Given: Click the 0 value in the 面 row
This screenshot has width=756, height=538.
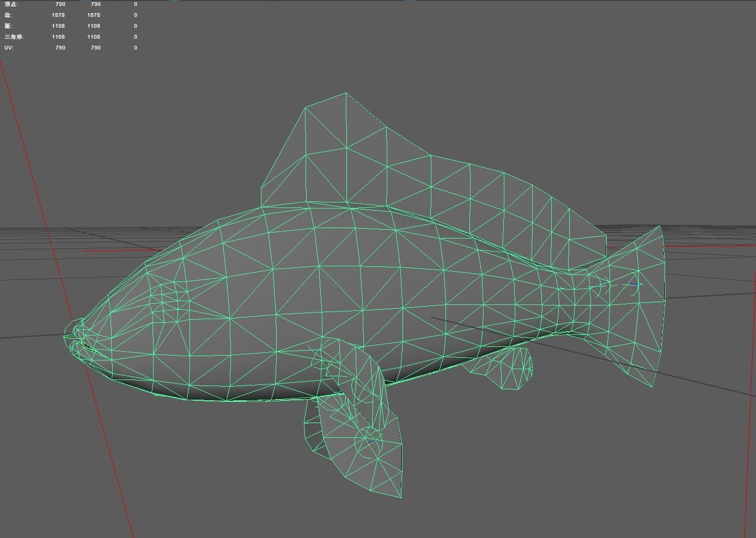Looking at the screenshot, I should tap(136, 26).
